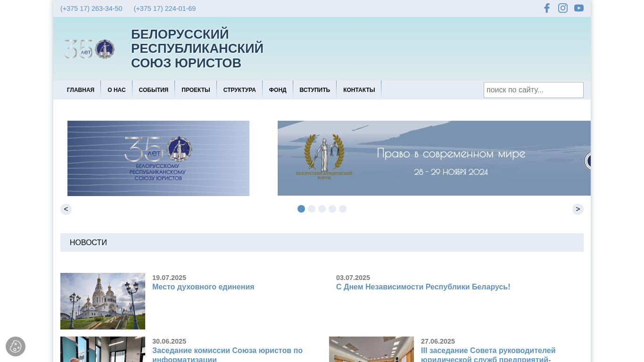This screenshot has width=644, height=362.
Task: Call phone number (+375 17) 224-01-69
Action: (165, 8)
